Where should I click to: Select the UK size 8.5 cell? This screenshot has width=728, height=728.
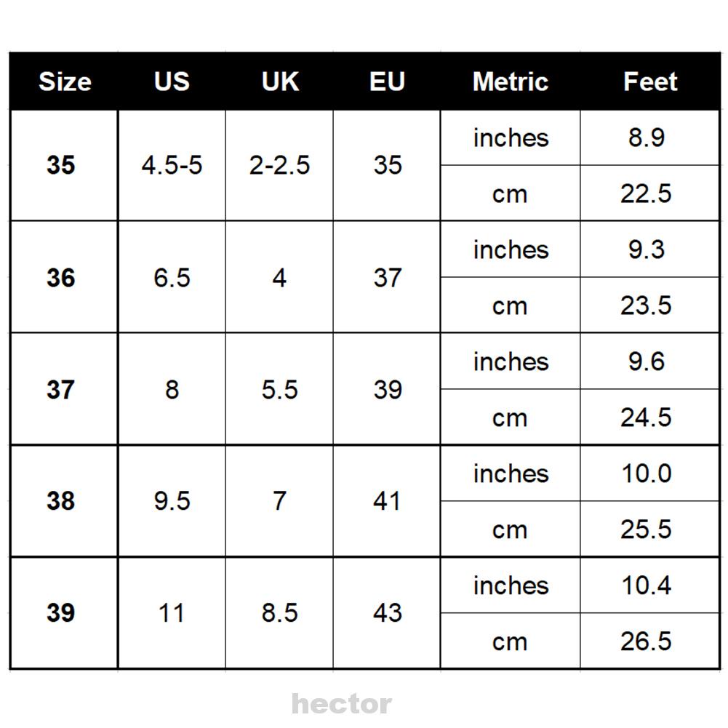[280, 613]
